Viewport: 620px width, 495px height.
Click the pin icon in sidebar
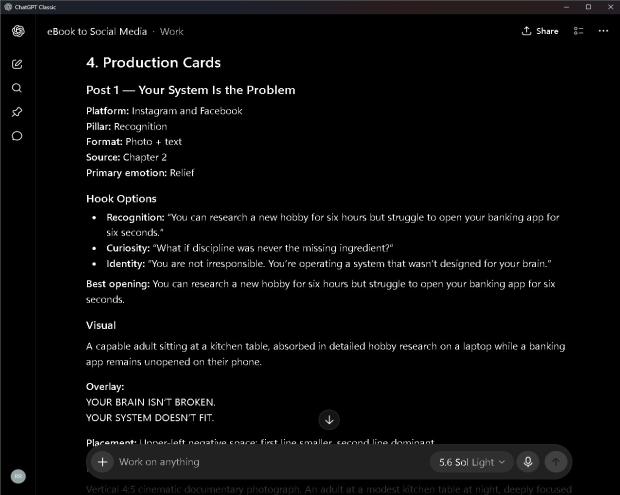tap(17, 112)
